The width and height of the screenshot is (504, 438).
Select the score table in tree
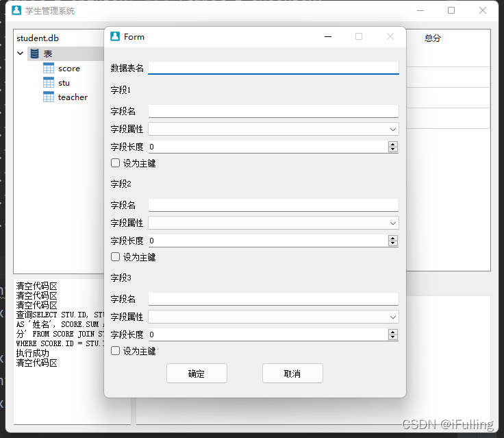68,69
